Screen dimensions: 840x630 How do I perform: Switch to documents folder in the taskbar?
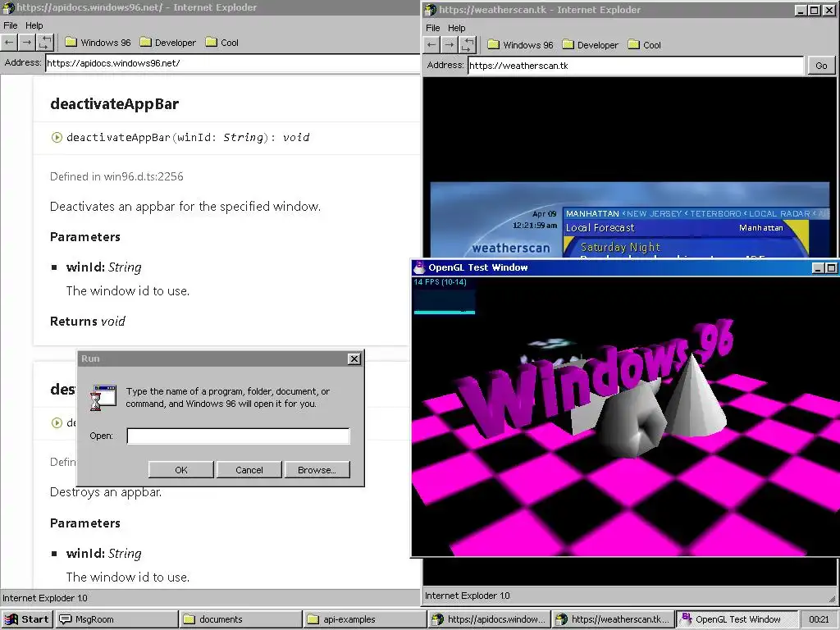click(x=240, y=619)
